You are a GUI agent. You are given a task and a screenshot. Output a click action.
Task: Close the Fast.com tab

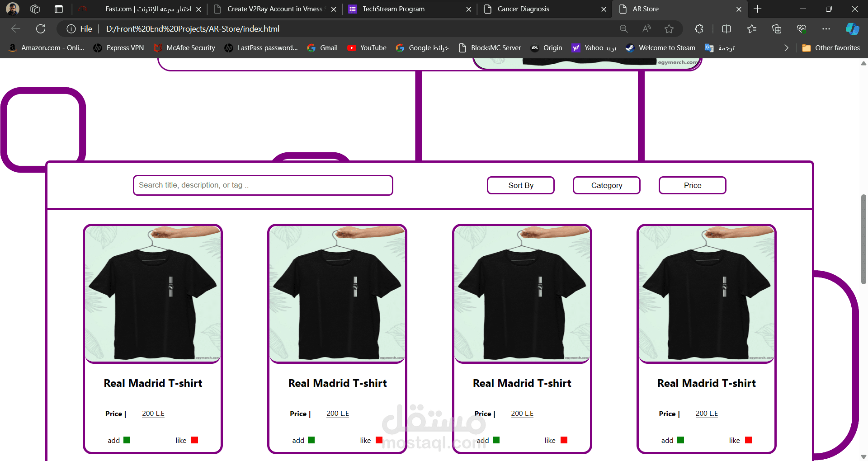click(198, 9)
